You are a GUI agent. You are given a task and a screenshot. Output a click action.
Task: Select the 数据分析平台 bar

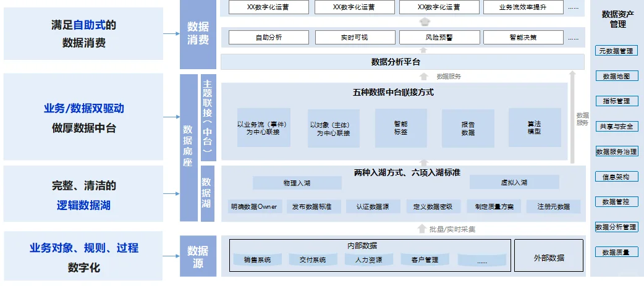pos(402,62)
